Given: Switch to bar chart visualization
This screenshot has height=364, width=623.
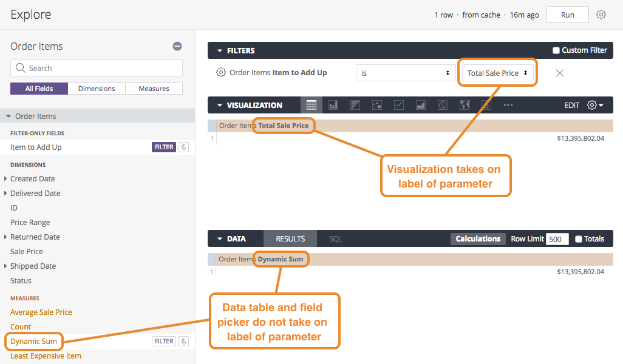Looking at the screenshot, I should click(355, 105).
